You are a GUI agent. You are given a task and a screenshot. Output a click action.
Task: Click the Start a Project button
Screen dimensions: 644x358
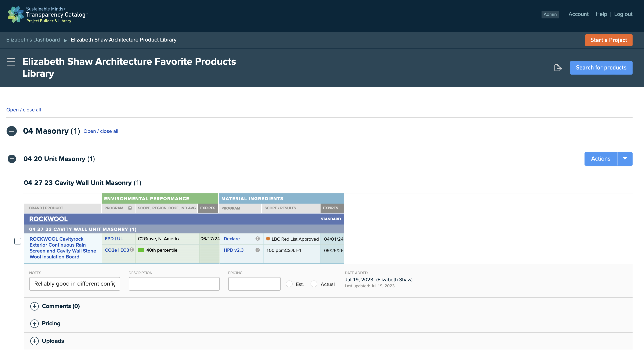tap(609, 40)
